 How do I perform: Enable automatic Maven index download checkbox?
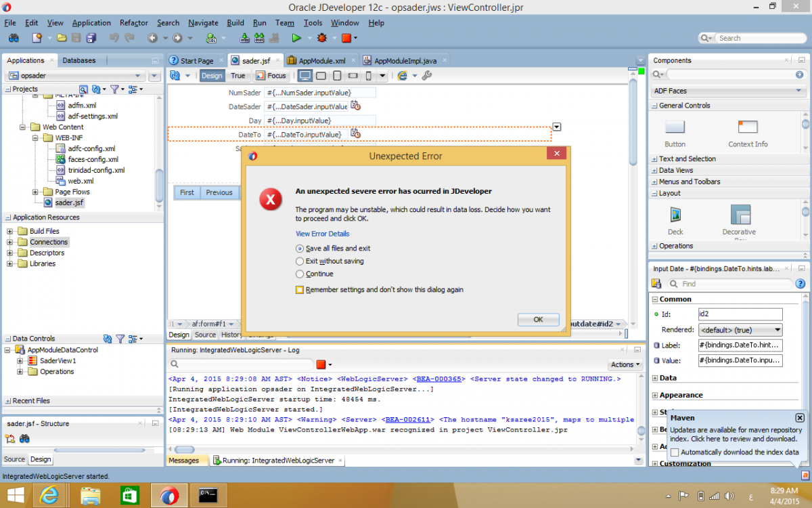(675, 452)
